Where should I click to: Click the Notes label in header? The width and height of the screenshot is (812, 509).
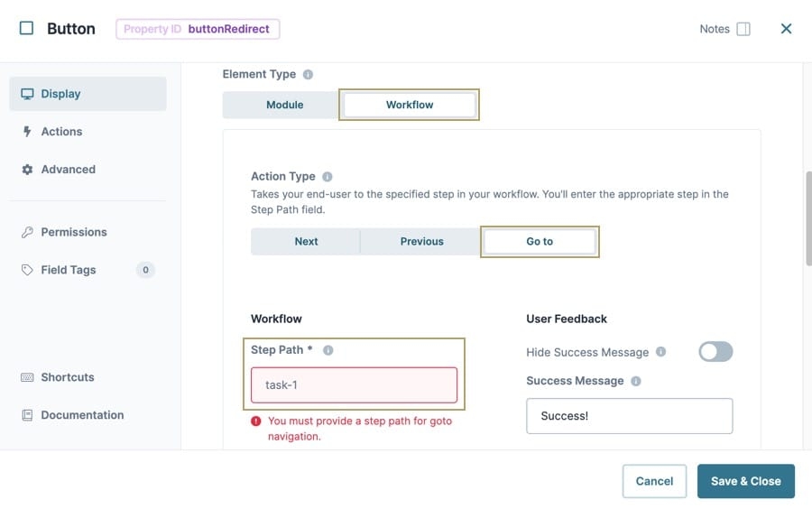pos(715,29)
